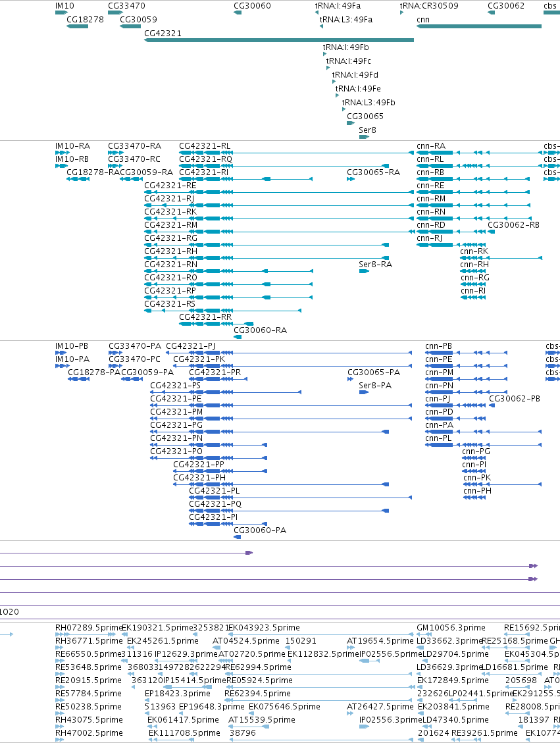The image size is (560, 743).
Task: Select protein CG42321-PQ label
Action: click(215, 503)
